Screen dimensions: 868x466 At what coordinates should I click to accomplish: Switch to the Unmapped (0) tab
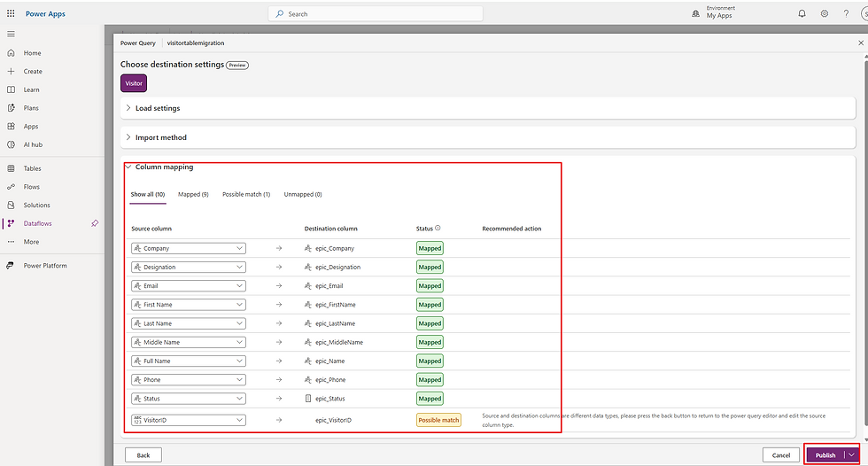tap(303, 194)
